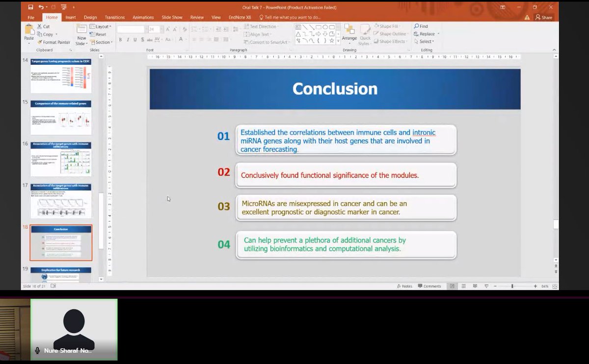This screenshot has height=364, width=589.
Task: Click the zoom out minus button
Action: pos(496,286)
